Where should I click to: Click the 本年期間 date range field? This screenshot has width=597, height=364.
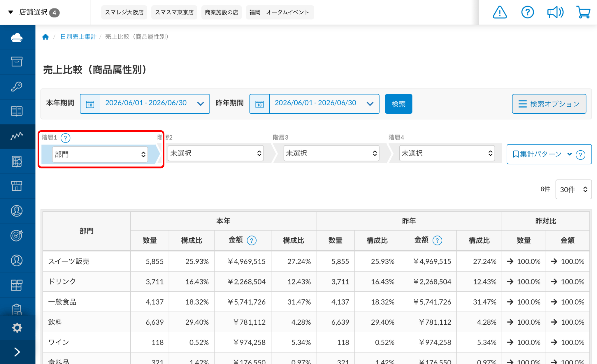(145, 104)
